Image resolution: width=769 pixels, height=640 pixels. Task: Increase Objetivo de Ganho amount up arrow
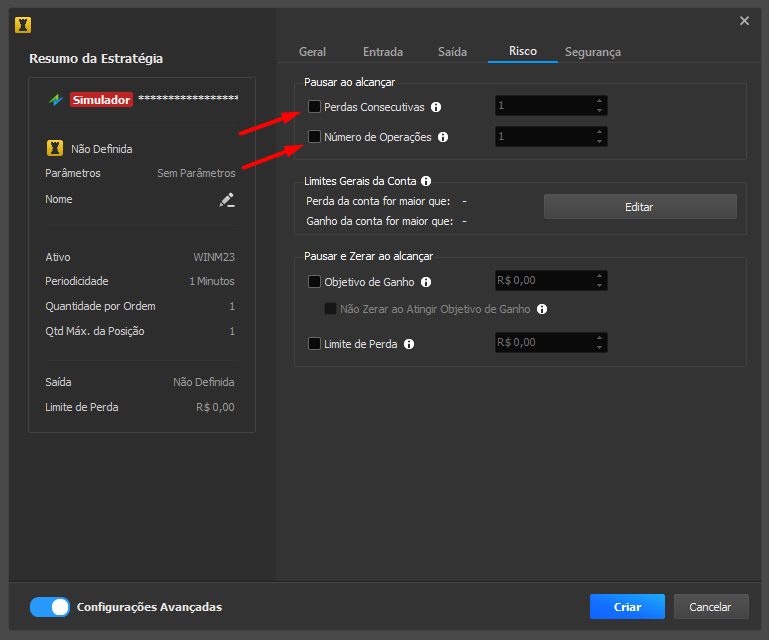coord(599,276)
